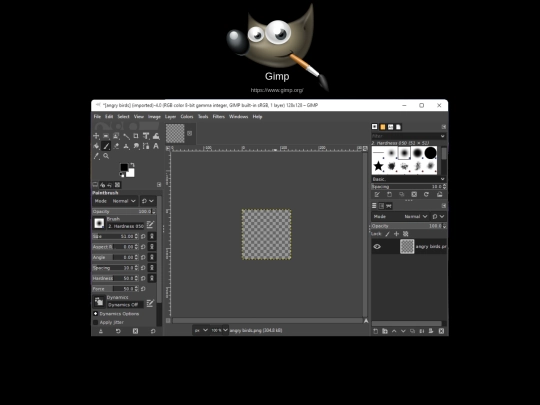This screenshot has width=540, height=405.
Task: Open the https://www.gimp.org/ link
Action: [277, 90]
